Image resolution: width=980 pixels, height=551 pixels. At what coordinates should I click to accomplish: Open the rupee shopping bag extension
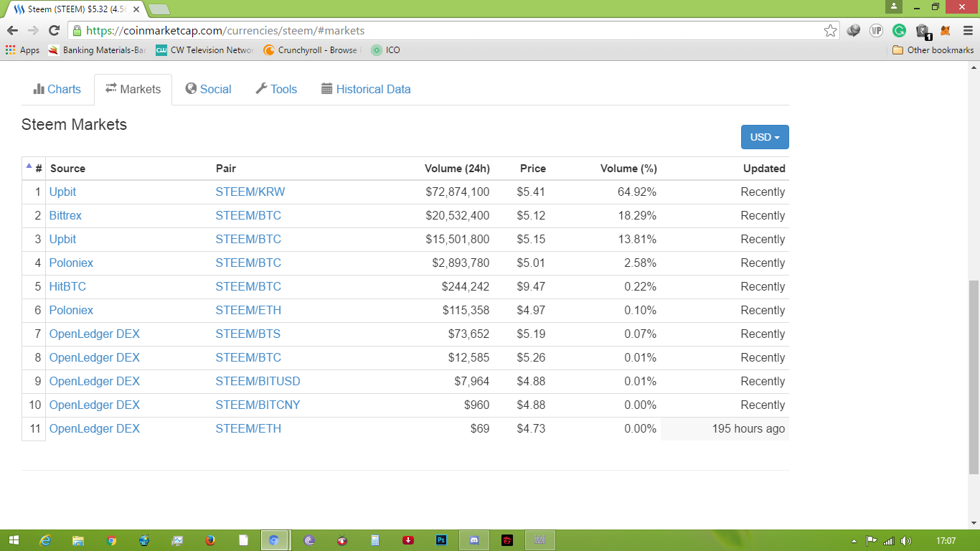point(923,31)
